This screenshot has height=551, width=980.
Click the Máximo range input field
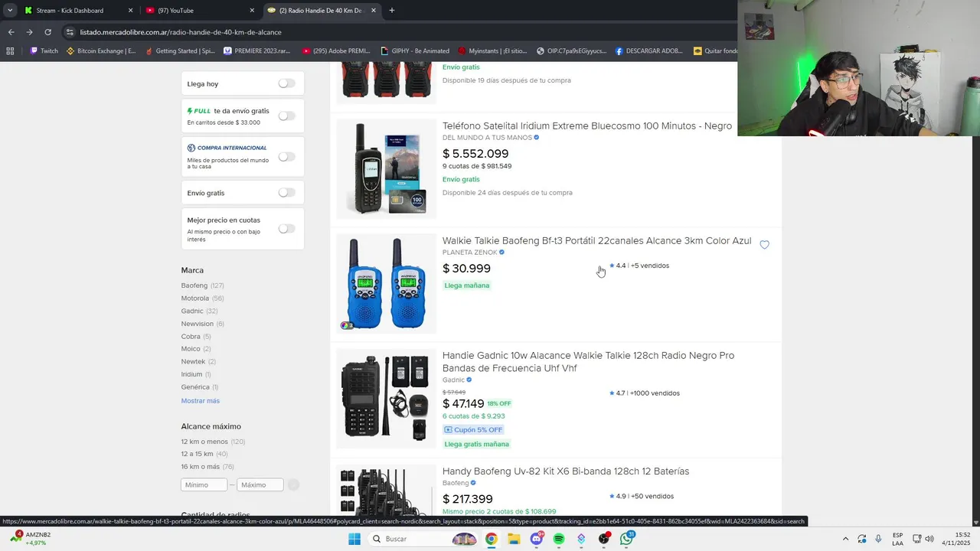click(260, 484)
